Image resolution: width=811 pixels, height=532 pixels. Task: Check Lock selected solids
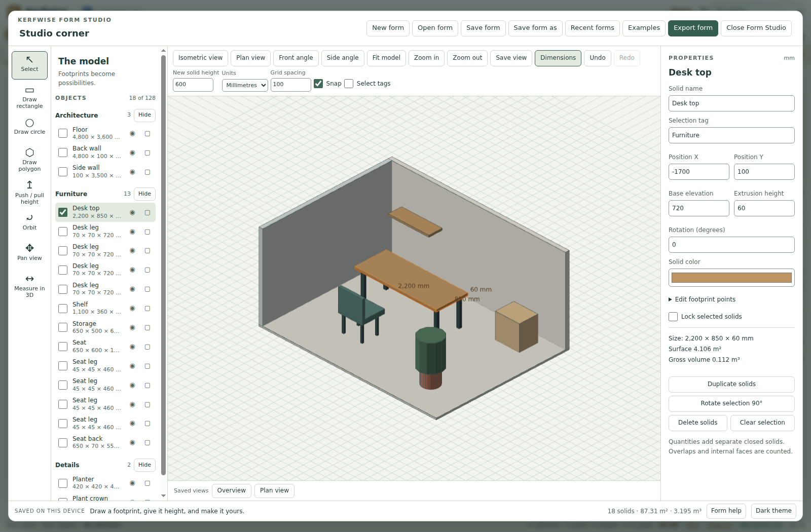[x=673, y=317]
